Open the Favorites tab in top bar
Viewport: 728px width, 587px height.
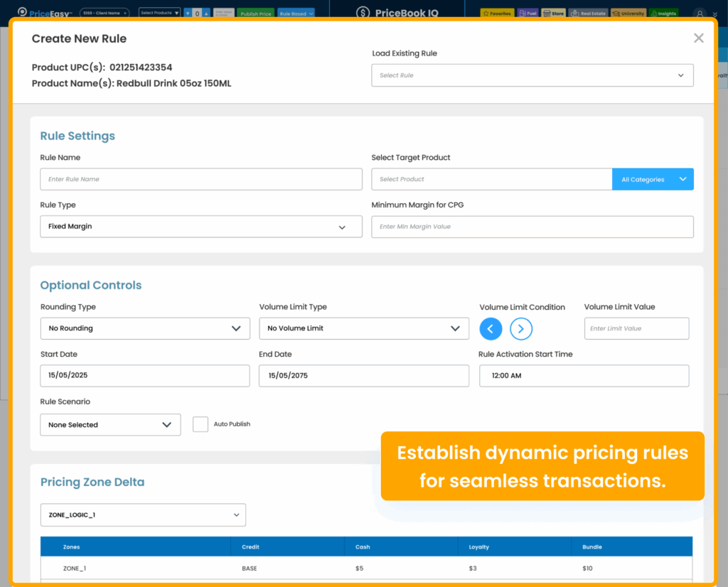[x=497, y=14]
